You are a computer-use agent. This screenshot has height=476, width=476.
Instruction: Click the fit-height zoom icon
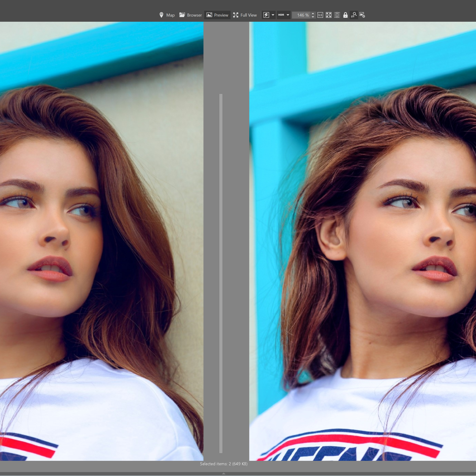[x=337, y=15]
